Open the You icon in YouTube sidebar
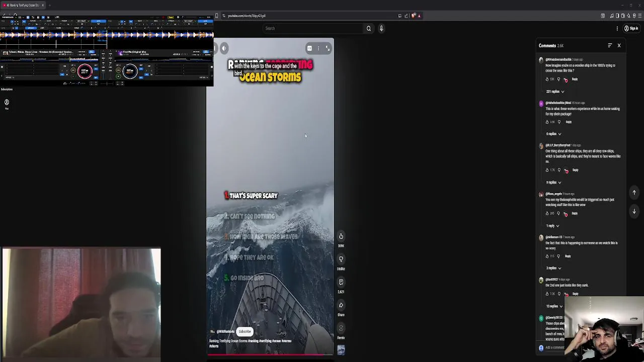Image resolution: width=644 pixels, height=362 pixels. pyautogui.click(x=7, y=103)
